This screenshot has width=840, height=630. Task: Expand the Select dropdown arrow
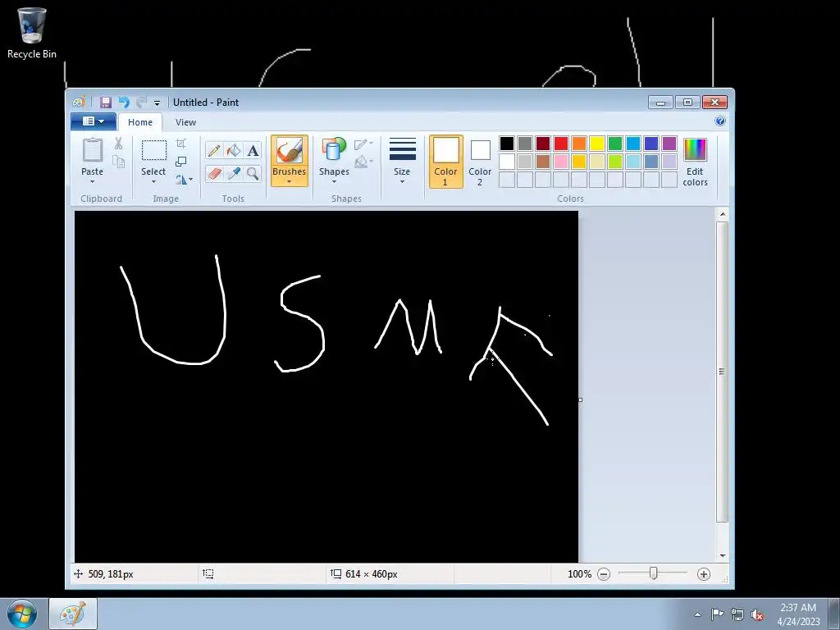(153, 182)
